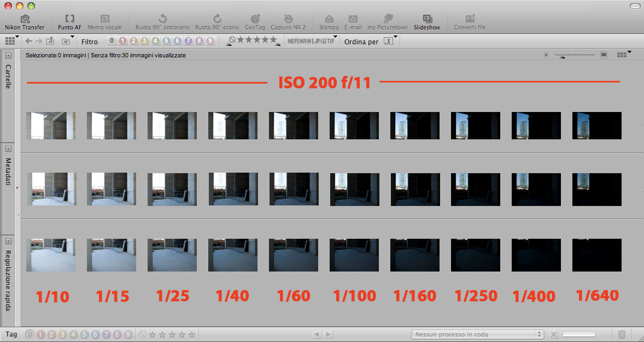This screenshot has width=644, height=342.
Task: Toggle the Punto AF focus point display
Action: coord(69,22)
